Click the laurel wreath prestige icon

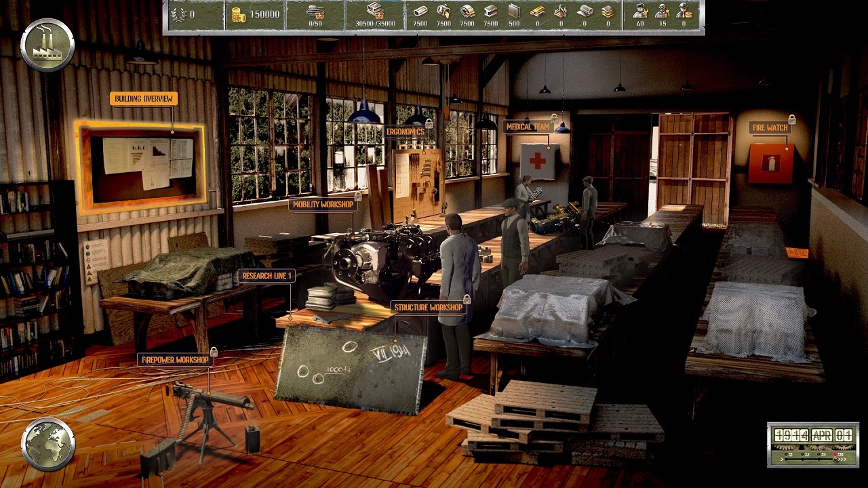[180, 15]
